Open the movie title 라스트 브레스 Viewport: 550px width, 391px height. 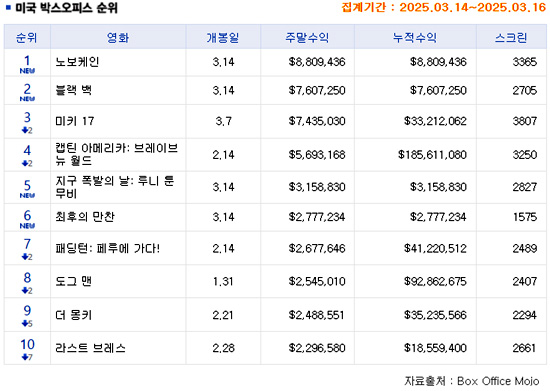(90, 348)
